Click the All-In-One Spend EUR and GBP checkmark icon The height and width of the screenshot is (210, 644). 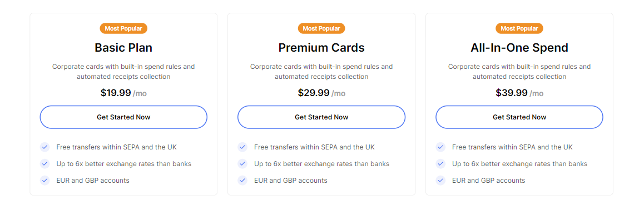(x=440, y=181)
